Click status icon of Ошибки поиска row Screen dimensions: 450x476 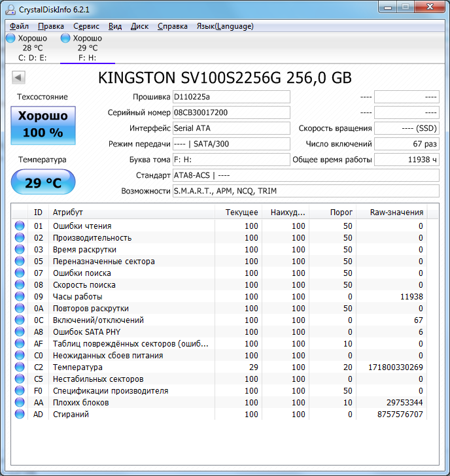click(20, 273)
